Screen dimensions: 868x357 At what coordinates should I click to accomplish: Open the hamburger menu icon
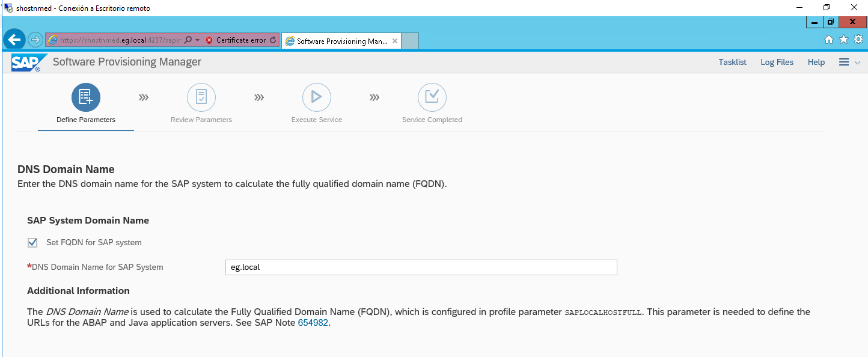coord(844,62)
